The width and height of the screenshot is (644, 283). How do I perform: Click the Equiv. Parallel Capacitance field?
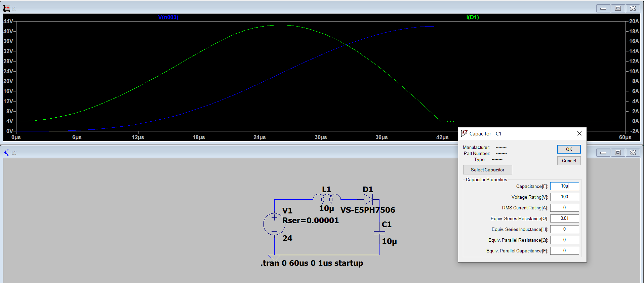[x=565, y=251]
